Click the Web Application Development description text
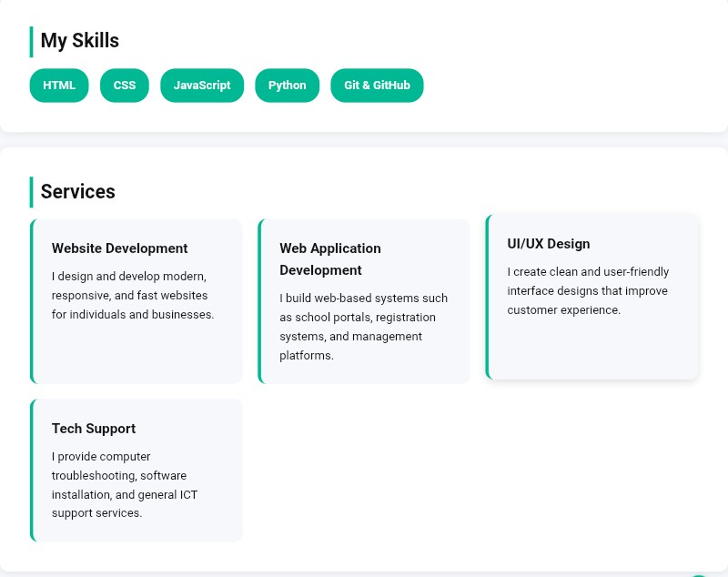The image size is (728, 577). 363,326
